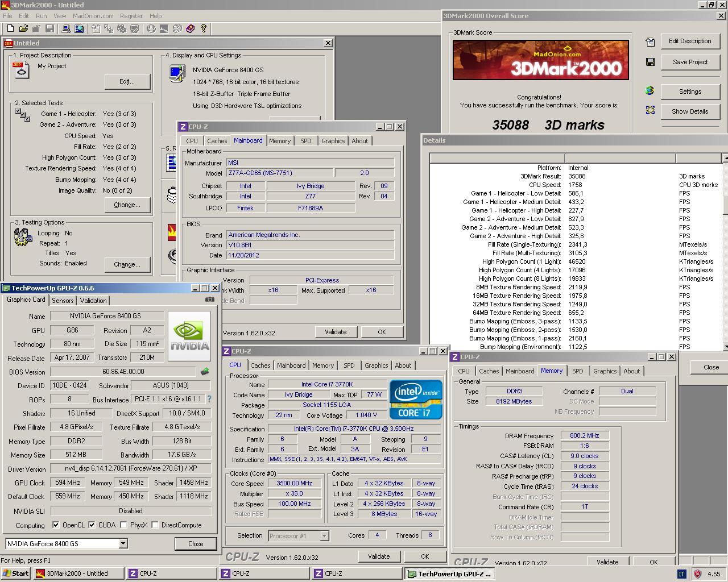The width and height of the screenshot is (728, 582).
Task: Click the IT language indicator in system tray
Action: tap(681, 573)
